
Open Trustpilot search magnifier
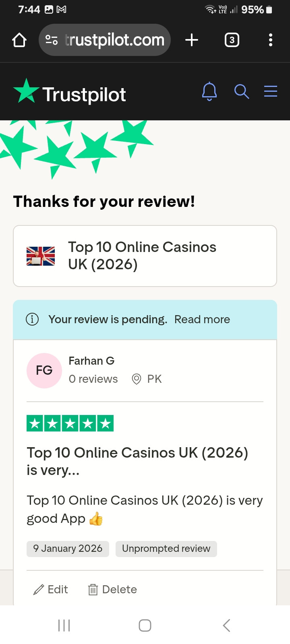tap(242, 91)
